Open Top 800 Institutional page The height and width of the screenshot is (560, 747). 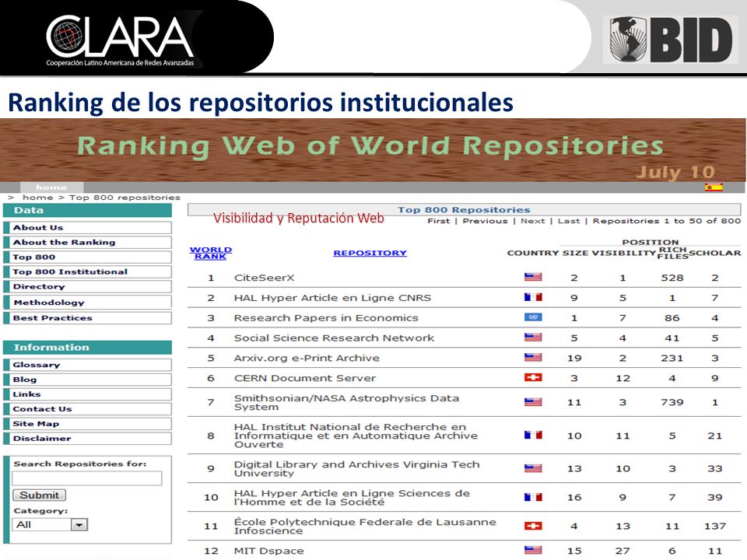[x=88, y=272]
